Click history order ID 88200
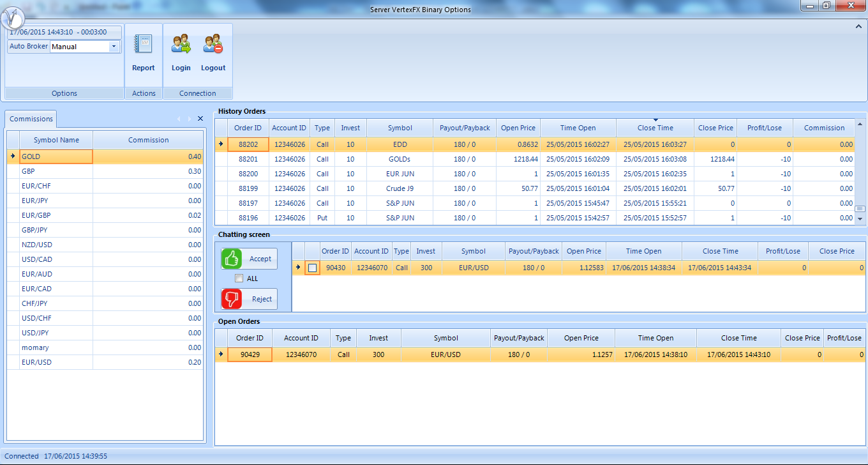This screenshot has width=868, height=465. (x=248, y=174)
